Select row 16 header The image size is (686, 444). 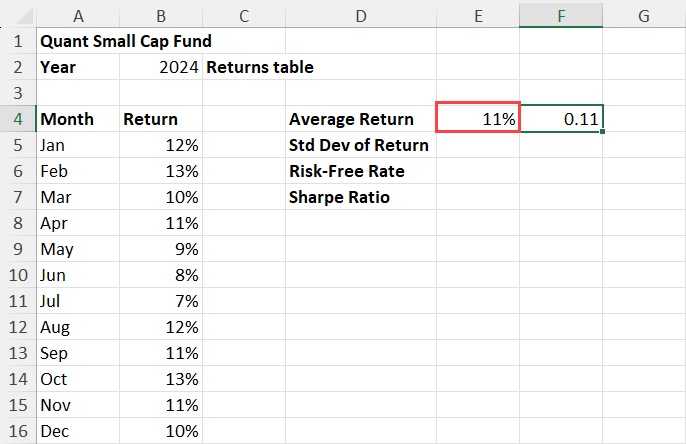[18, 431]
